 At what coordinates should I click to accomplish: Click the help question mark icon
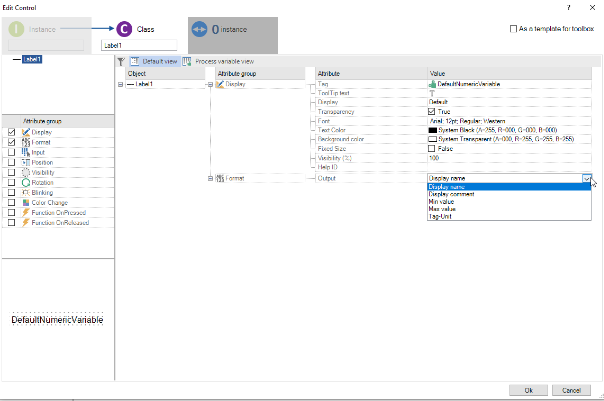(x=569, y=7)
